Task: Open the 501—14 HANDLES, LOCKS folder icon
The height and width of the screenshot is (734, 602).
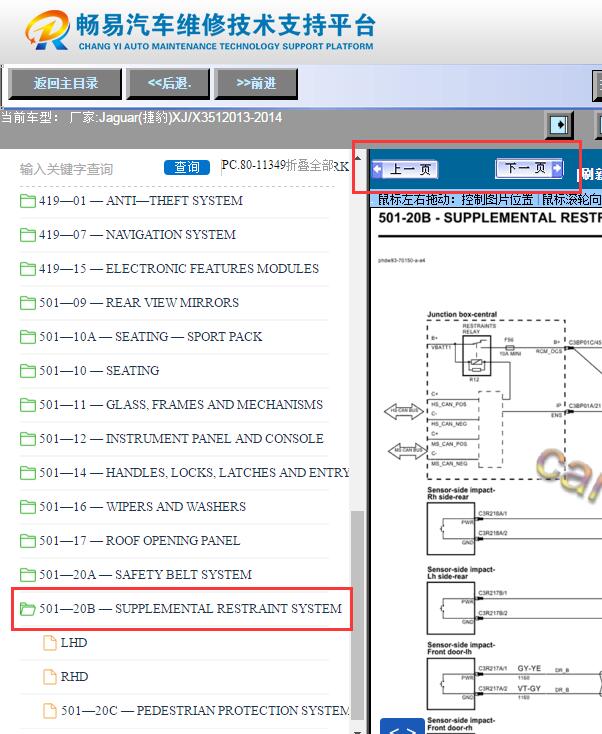Action: tap(28, 473)
